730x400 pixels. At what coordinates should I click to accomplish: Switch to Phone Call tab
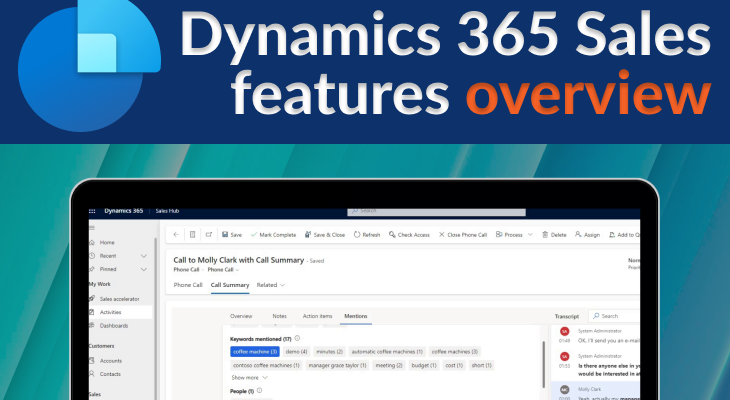pos(188,285)
